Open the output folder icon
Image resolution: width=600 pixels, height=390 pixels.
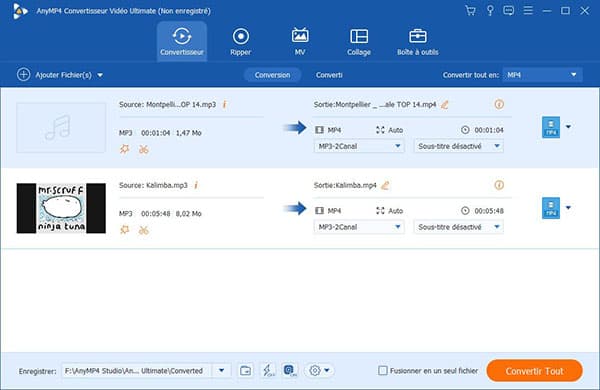coord(245,370)
